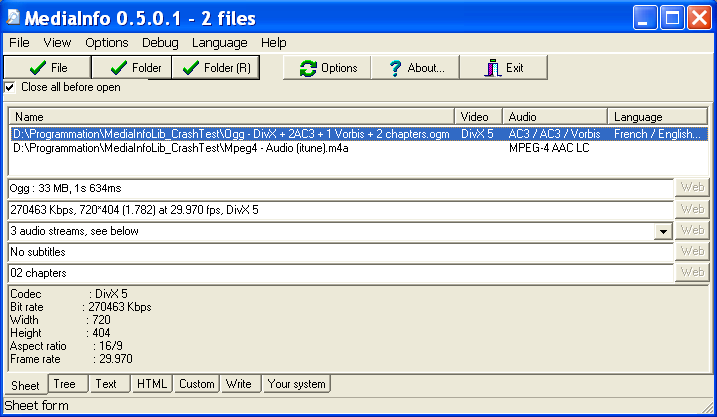Open a folder with the Folder button
This screenshot has width=717, height=417.
tap(132, 68)
